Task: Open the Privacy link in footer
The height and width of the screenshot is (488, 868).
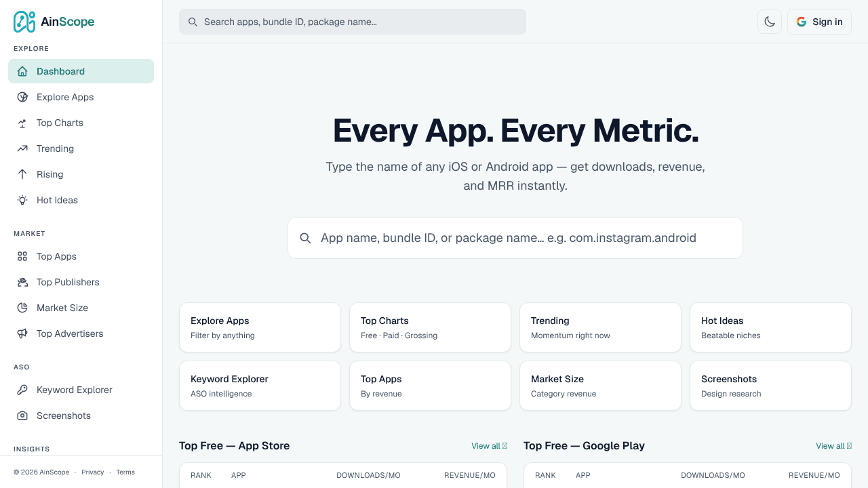Action: pos(93,472)
